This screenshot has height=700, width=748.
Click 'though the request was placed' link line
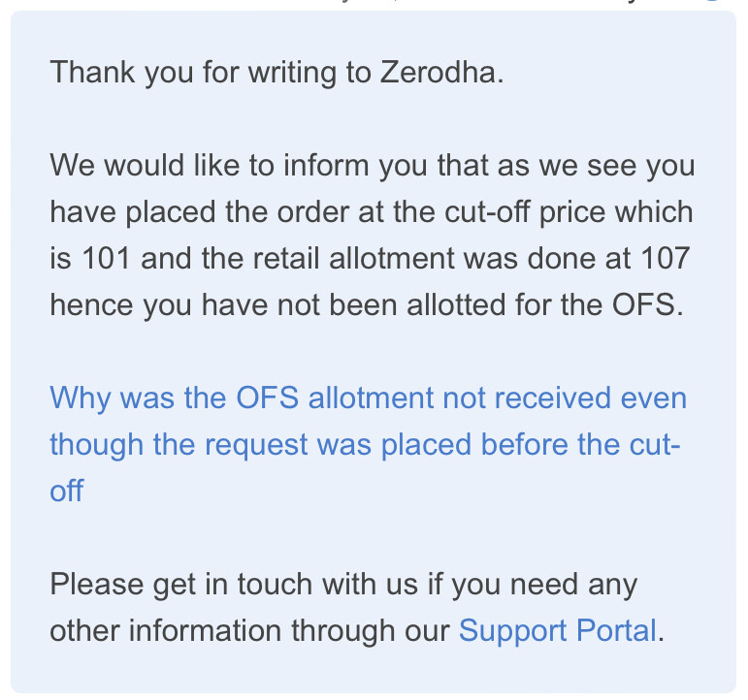pos(365,444)
